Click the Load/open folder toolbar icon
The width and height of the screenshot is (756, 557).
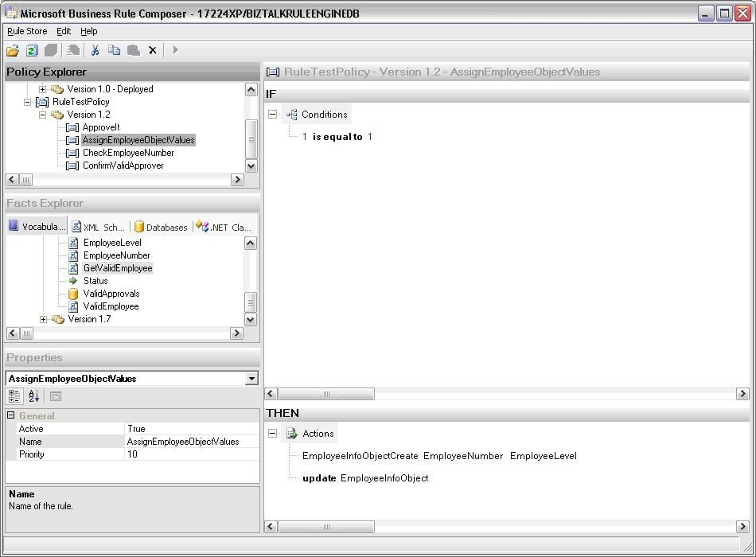coord(13,50)
